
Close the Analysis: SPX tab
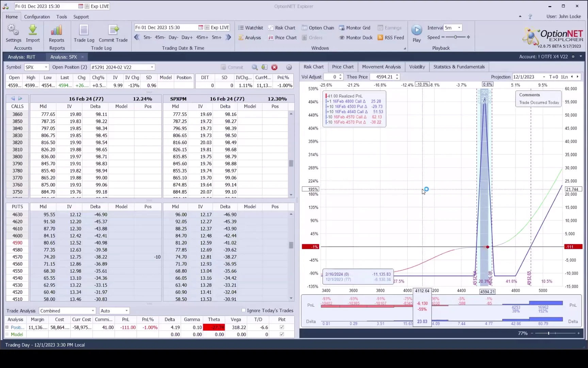[82, 57]
